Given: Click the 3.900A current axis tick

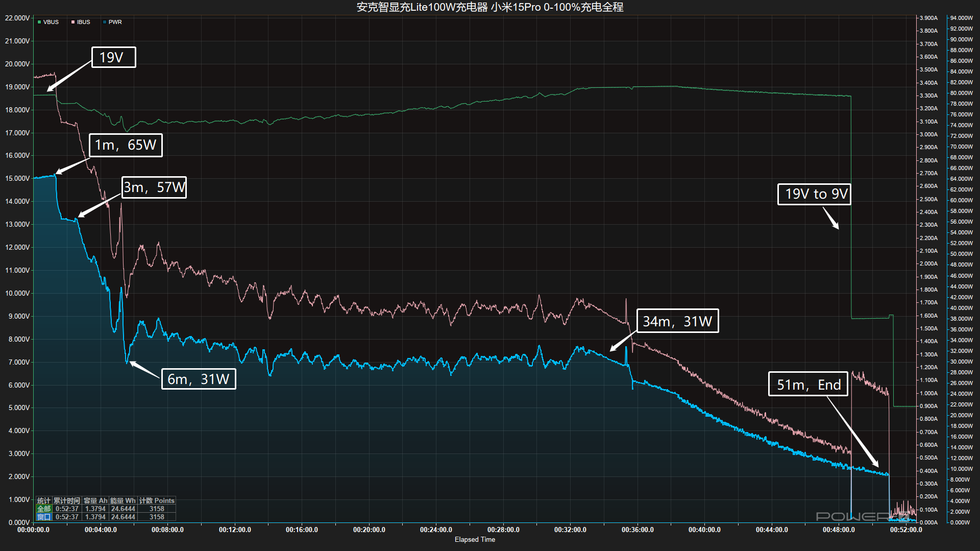Looking at the screenshot, I should [x=928, y=18].
